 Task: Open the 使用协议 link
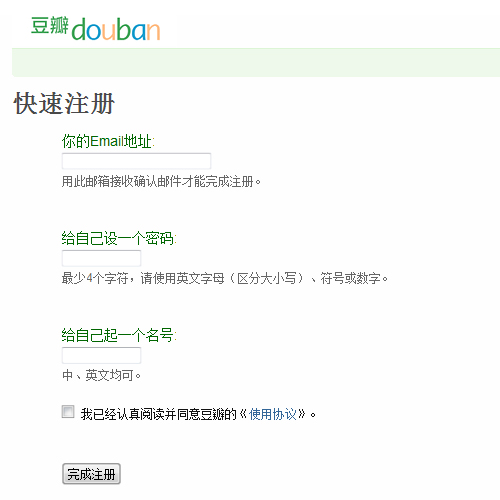point(273,414)
